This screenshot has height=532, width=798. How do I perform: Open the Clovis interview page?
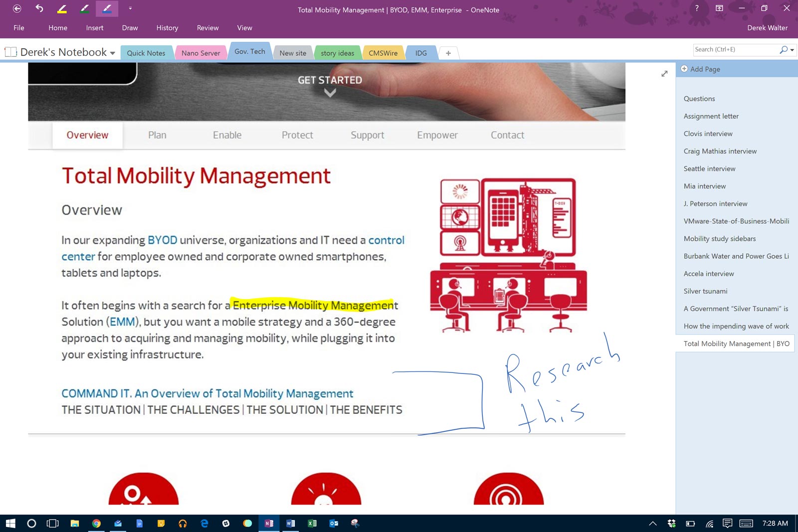click(x=735, y=134)
